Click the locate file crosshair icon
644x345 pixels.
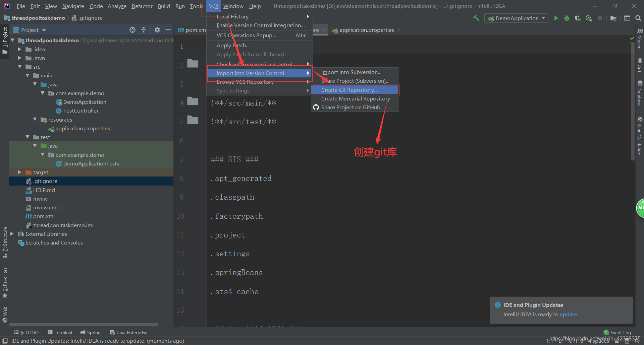[132, 30]
